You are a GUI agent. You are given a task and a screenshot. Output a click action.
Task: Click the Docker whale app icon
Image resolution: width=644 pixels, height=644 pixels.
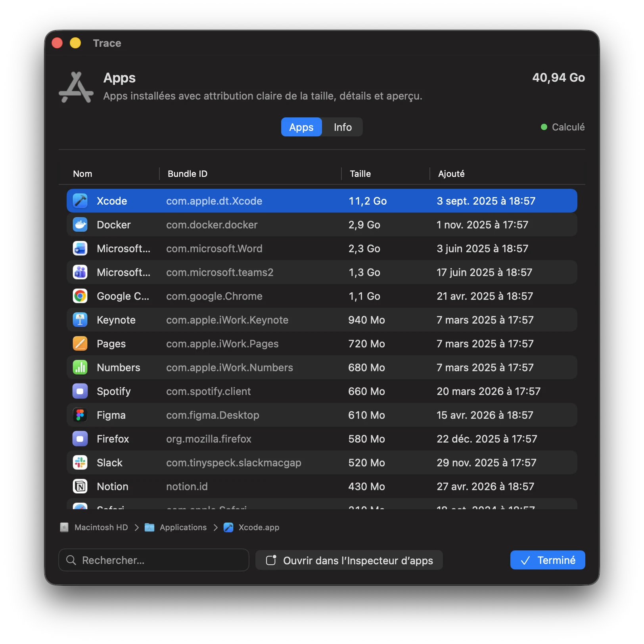[x=80, y=225]
